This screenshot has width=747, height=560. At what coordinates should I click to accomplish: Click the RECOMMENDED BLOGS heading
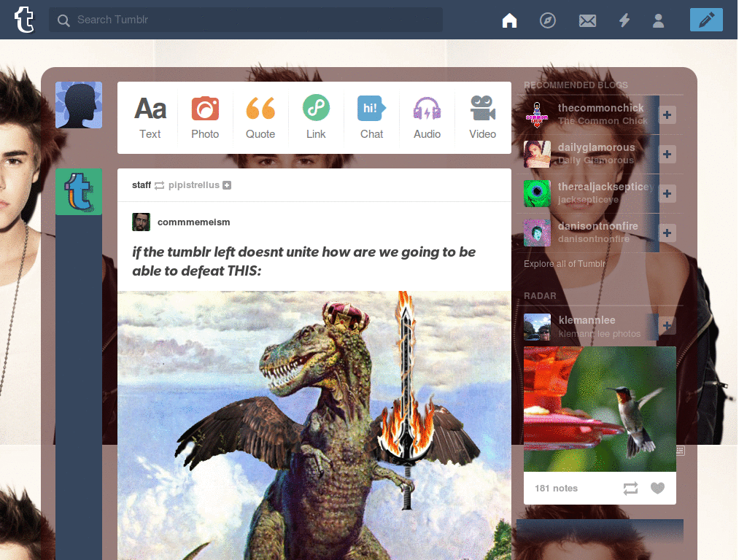click(x=576, y=85)
